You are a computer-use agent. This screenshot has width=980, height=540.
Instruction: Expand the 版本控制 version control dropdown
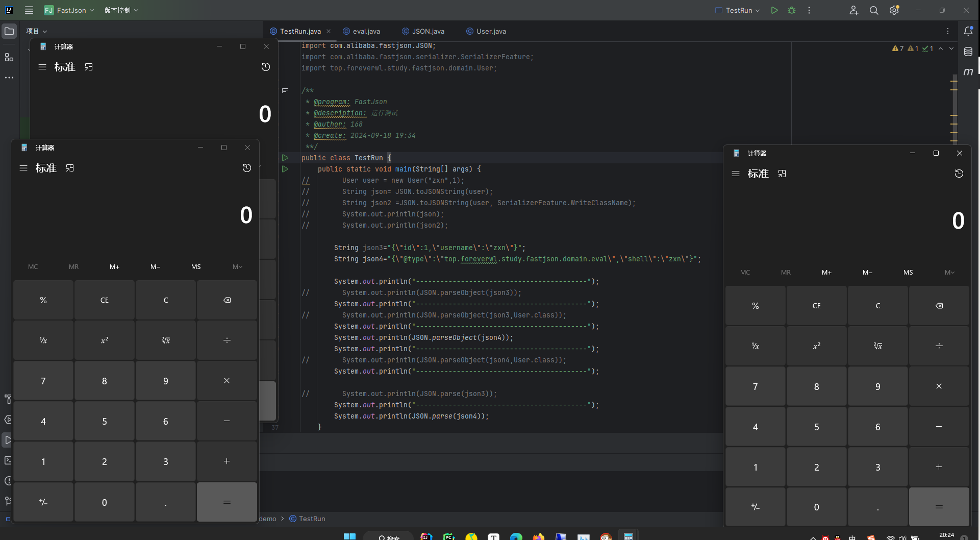pos(121,10)
